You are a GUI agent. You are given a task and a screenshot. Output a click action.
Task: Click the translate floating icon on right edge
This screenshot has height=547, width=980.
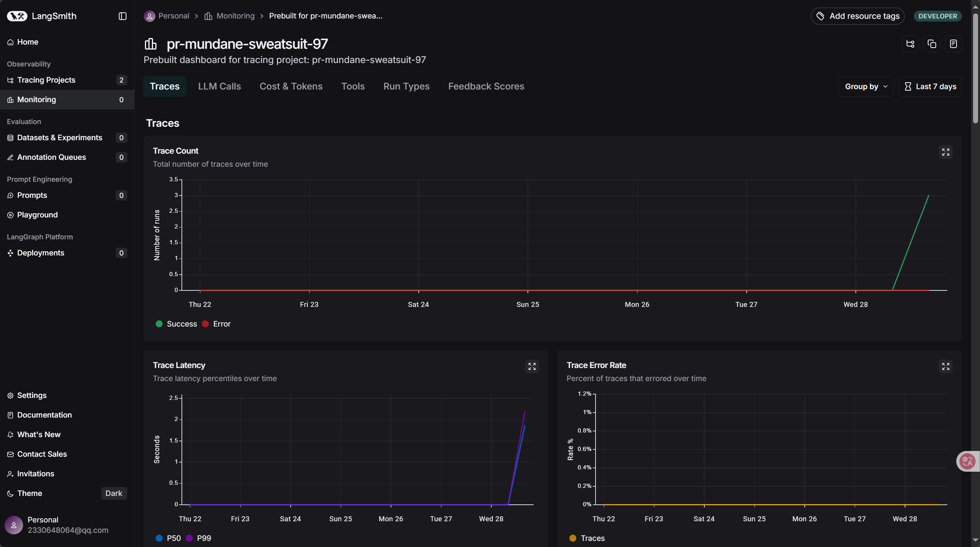[x=967, y=461]
